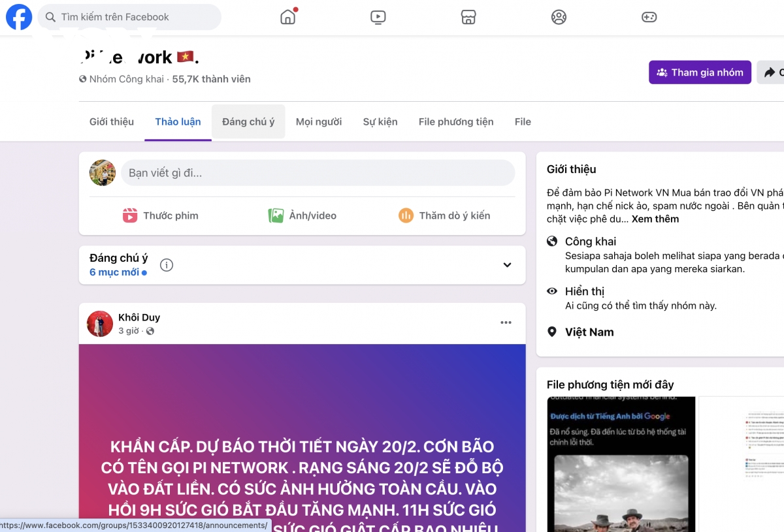Open the Gaming controller icon
This screenshot has width=784, height=532.
point(649,17)
